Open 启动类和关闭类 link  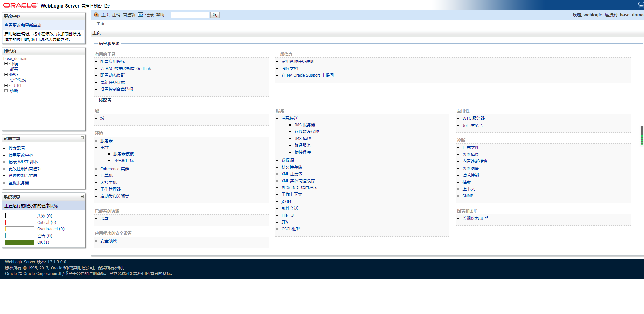click(115, 196)
